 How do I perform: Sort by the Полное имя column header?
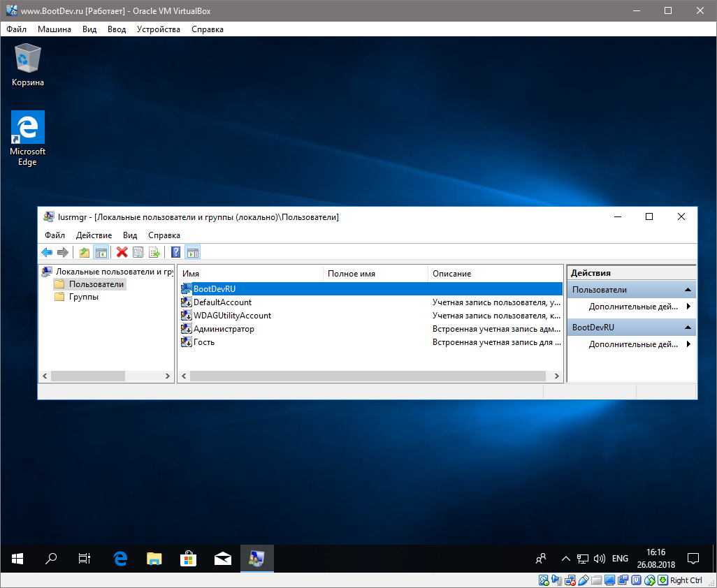click(x=375, y=274)
